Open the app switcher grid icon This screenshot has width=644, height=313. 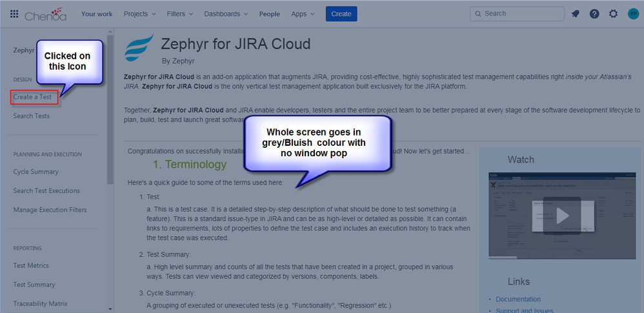14,14
